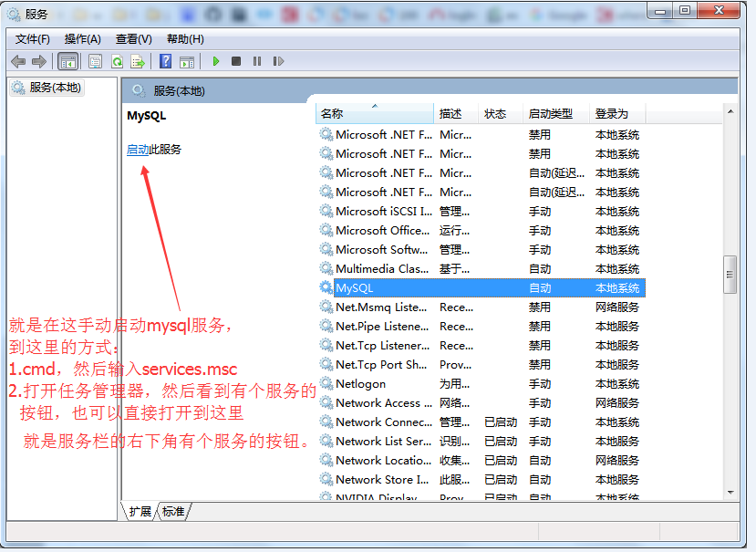This screenshot has width=756, height=552.
Task: Sort by the 登录为 column header
Action: [x=617, y=114]
